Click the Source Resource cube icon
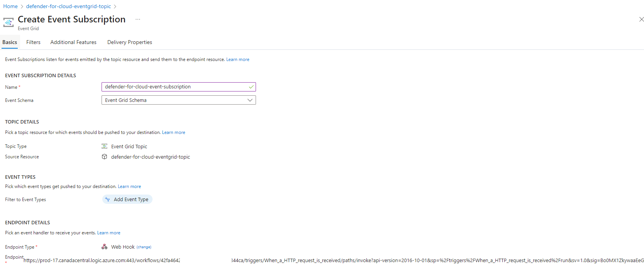Viewport: 644px width, 271px height. 104,157
